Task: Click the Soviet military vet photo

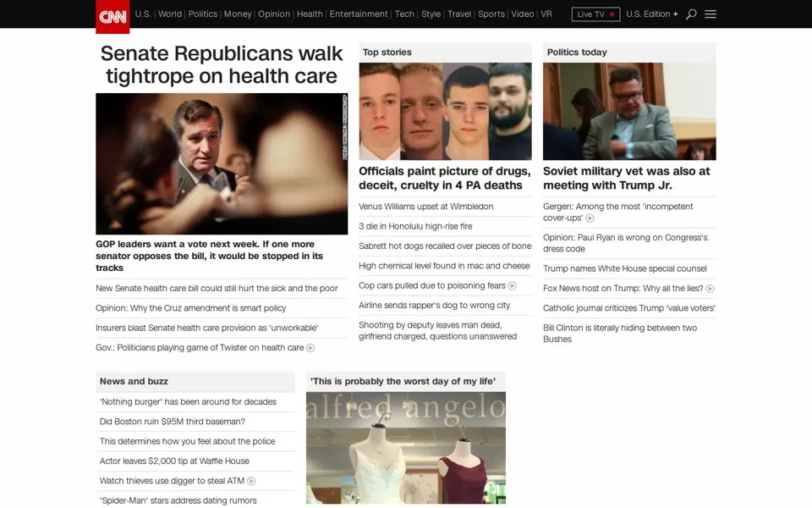Action: [629, 112]
